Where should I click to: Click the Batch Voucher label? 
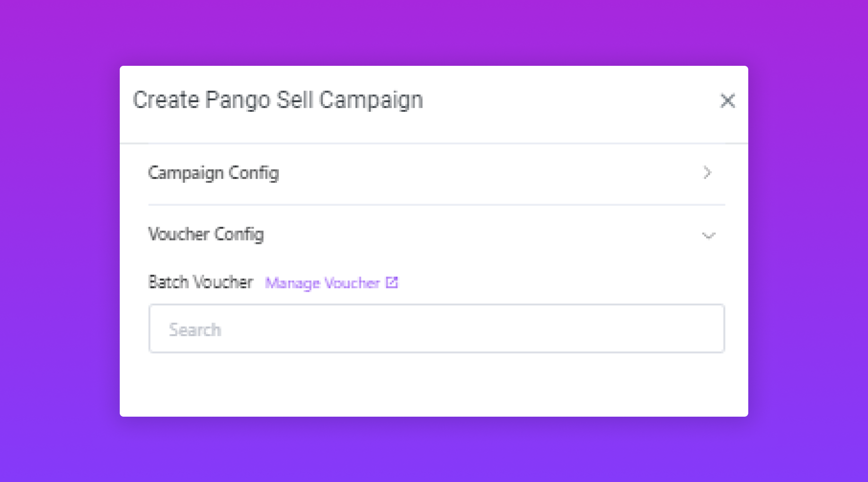201,282
